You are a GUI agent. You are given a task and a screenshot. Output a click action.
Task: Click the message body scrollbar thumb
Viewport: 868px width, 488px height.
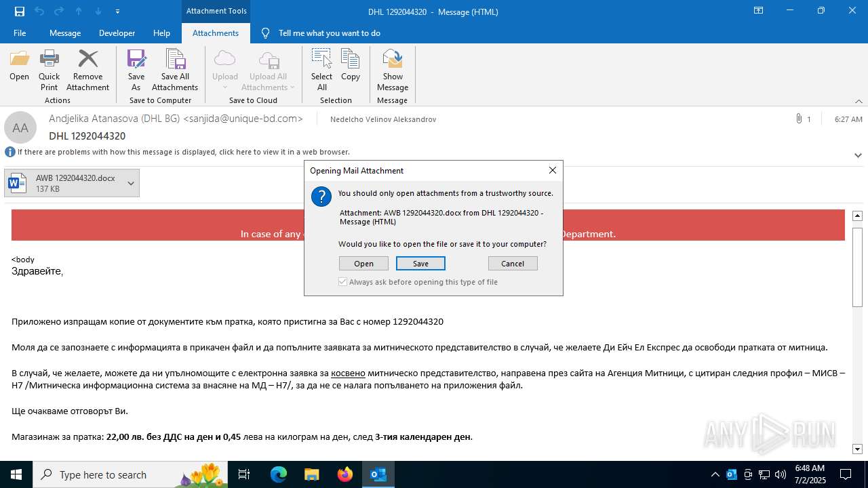coord(857,267)
